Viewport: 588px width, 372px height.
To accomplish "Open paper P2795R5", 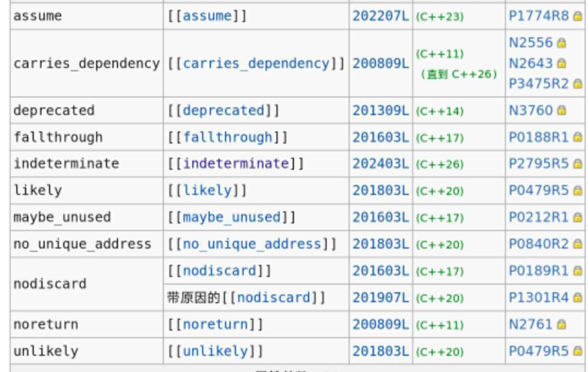I will click(x=539, y=164).
